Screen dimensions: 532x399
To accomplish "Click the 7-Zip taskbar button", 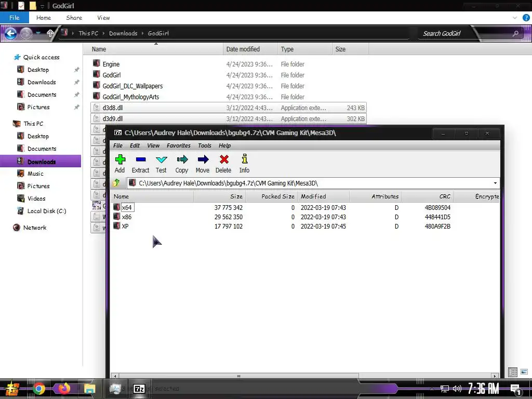I will [x=139, y=389].
